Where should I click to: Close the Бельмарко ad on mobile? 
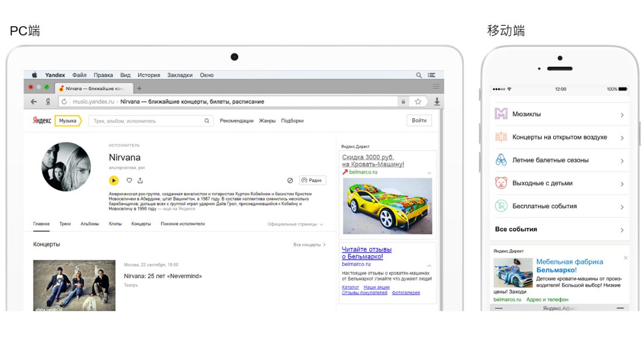coord(625,258)
